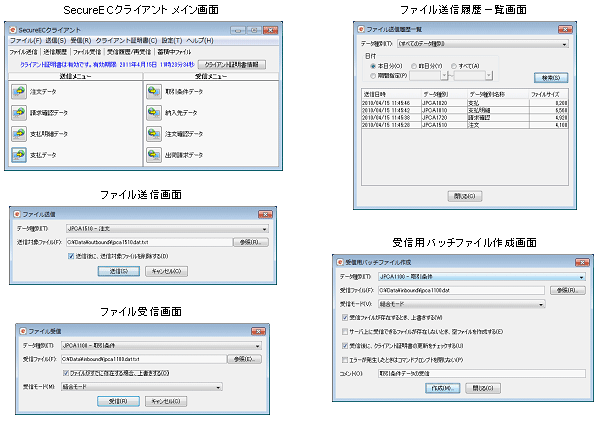599x421 pixels.
Task: Select the JPCA1810 支払明細 history row
Action: coord(465,110)
